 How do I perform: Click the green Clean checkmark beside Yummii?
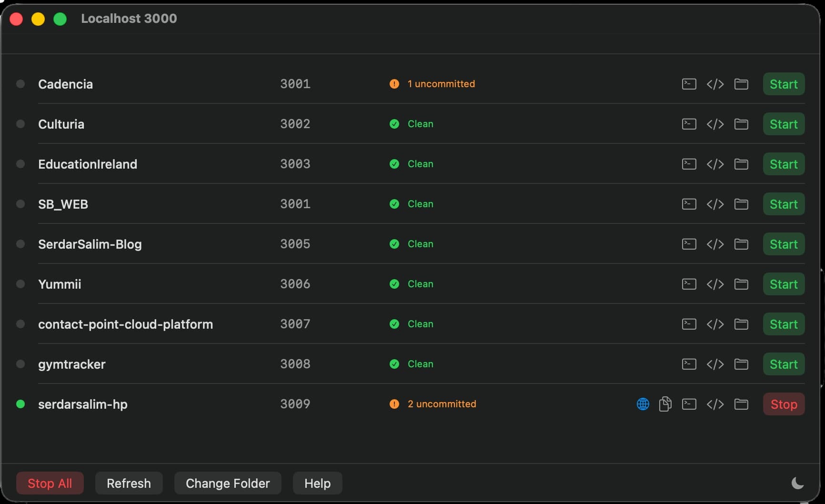pyautogui.click(x=394, y=284)
